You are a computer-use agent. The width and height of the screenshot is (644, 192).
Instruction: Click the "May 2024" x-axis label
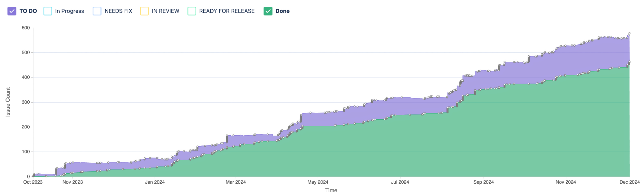[318, 182]
